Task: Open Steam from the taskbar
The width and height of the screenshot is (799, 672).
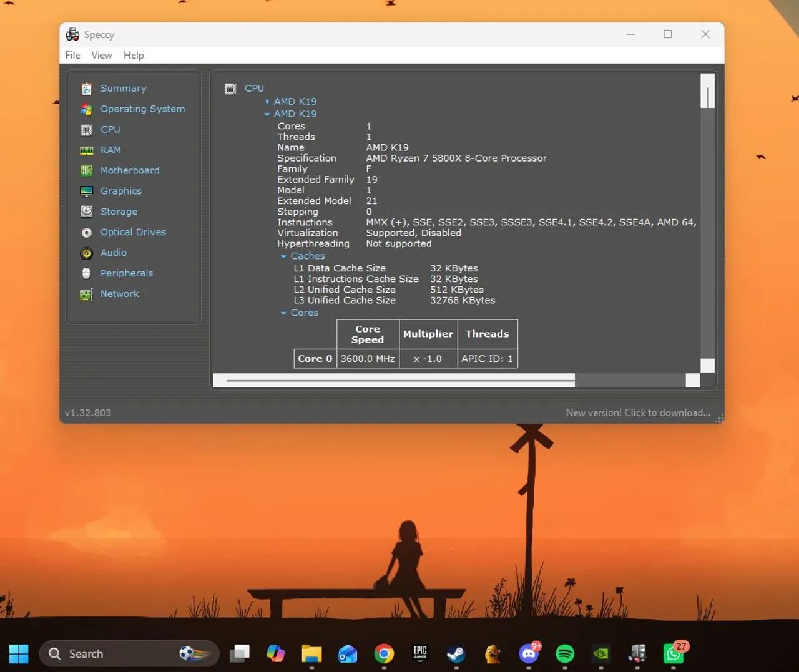Action: point(456,653)
